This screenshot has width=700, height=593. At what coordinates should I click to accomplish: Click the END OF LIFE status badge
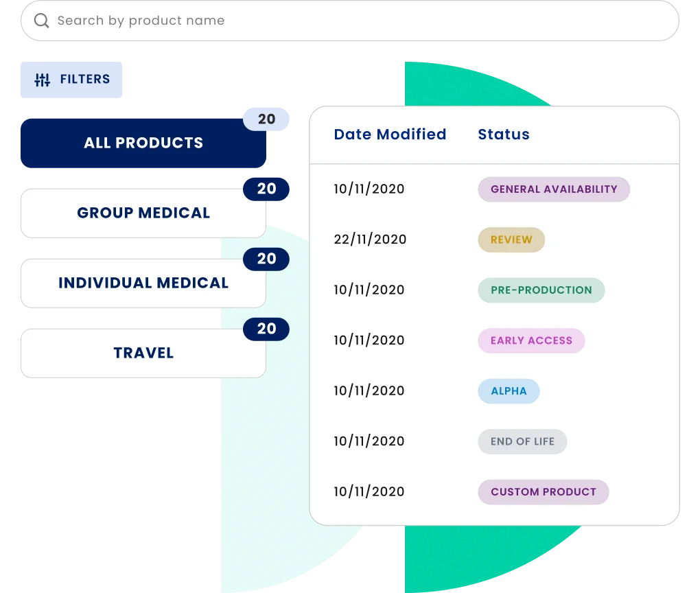coord(522,441)
